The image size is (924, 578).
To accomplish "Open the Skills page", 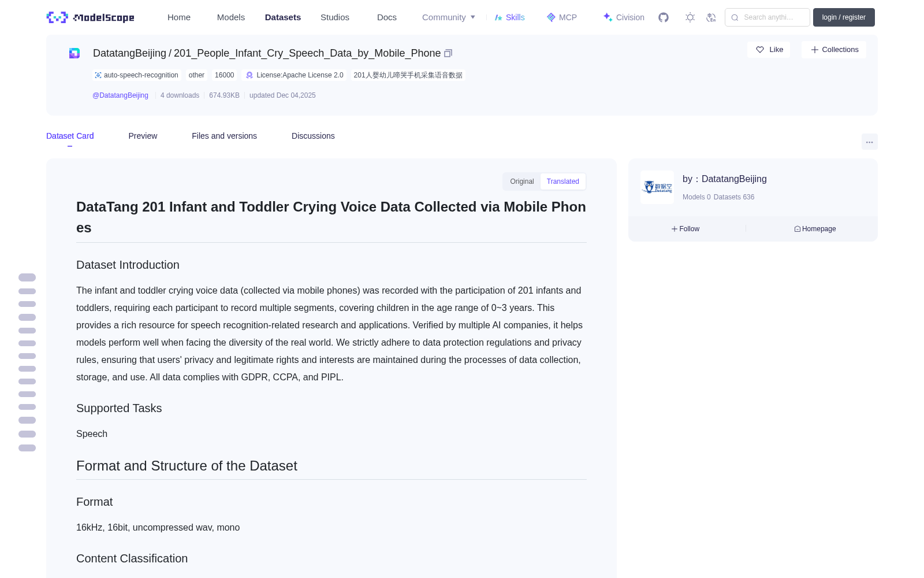I will (509, 17).
